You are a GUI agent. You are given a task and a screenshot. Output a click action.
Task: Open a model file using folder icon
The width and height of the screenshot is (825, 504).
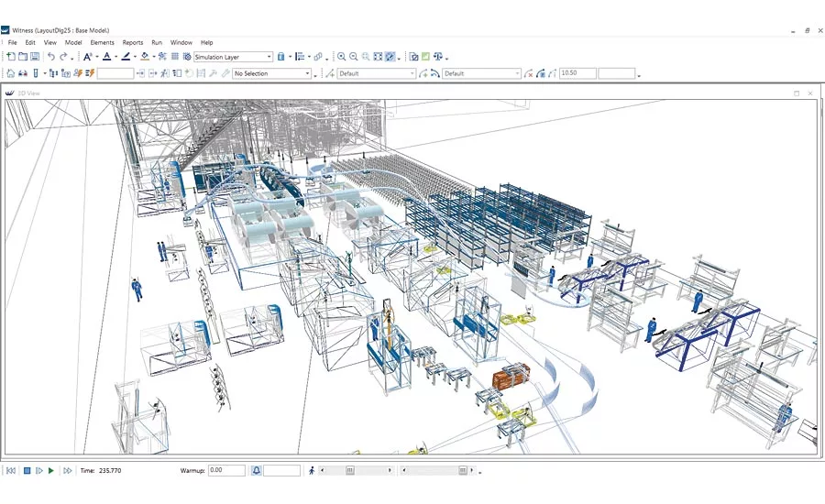[23, 56]
